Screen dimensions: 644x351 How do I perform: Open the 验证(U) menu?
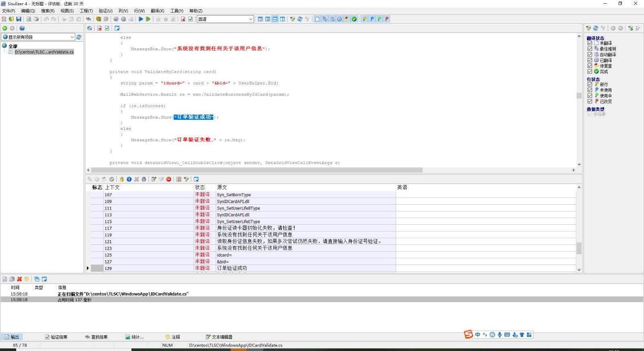[x=105, y=11]
